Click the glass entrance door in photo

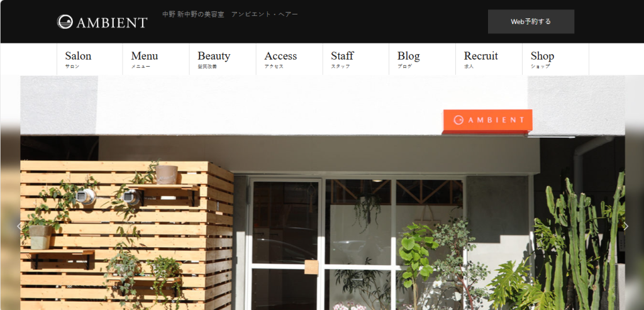pyautogui.click(x=285, y=243)
